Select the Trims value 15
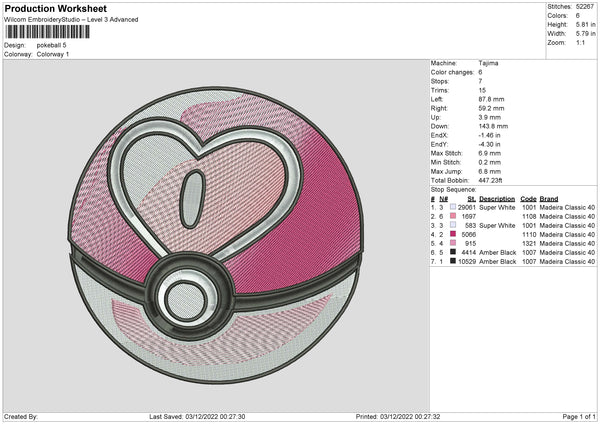 (x=482, y=90)
